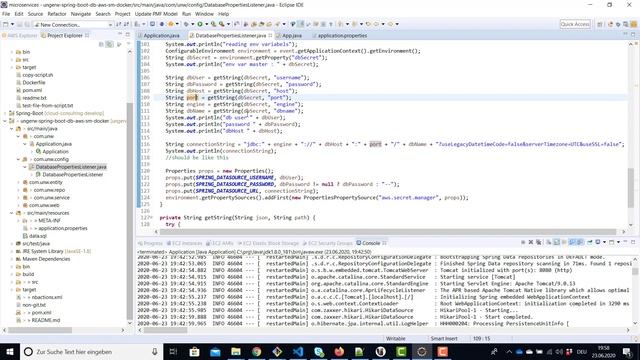Select Maven Dependencies node

(46, 259)
